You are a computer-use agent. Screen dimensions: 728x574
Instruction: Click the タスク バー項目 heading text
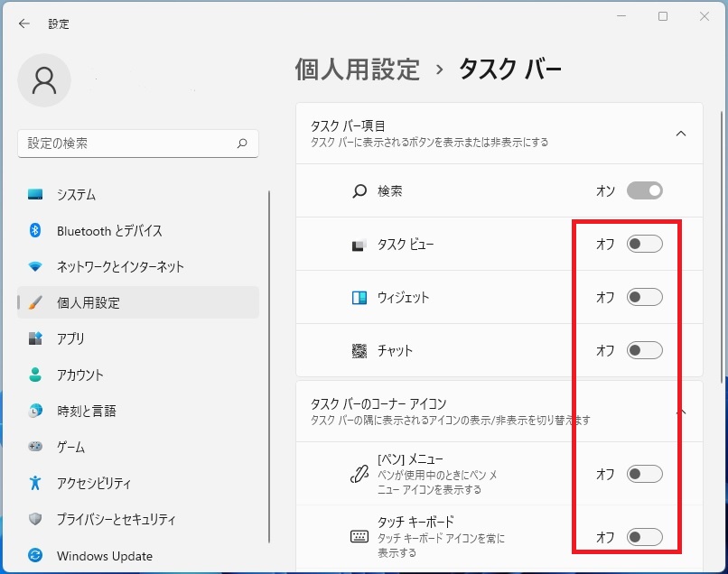click(348, 125)
